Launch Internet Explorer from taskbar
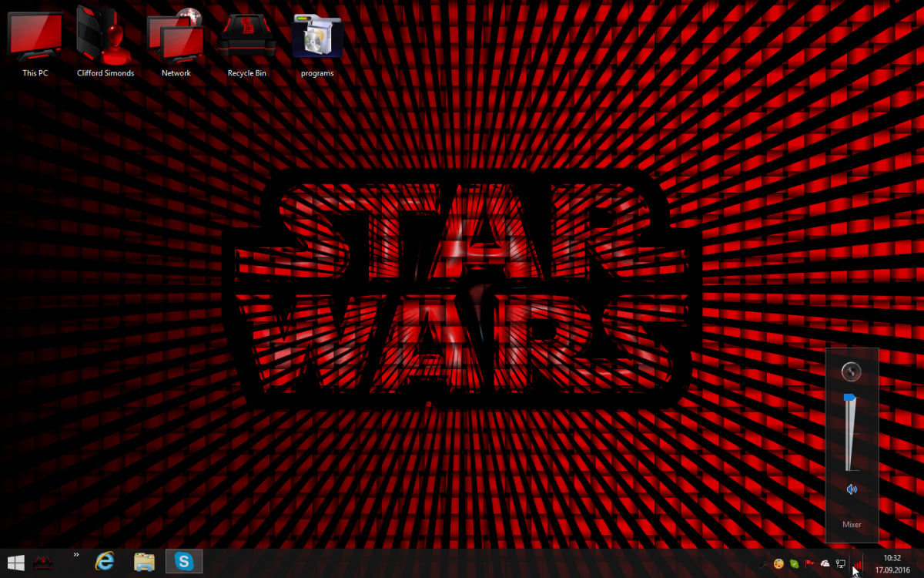The width and height of the screenshot is (924, 578). pos(105,562)
